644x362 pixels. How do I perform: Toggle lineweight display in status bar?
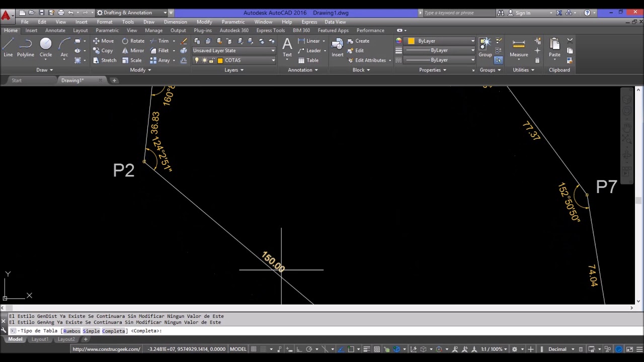pyautogui.click(x=367, y=349)
